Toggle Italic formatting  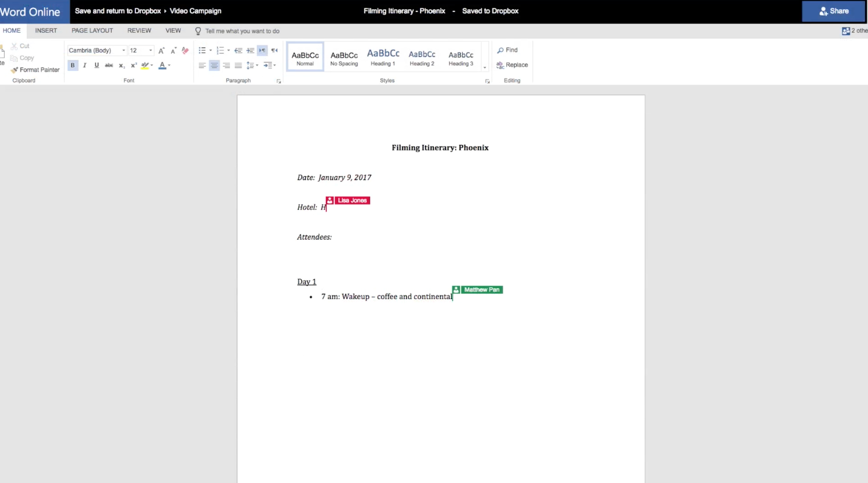(84, 66)
